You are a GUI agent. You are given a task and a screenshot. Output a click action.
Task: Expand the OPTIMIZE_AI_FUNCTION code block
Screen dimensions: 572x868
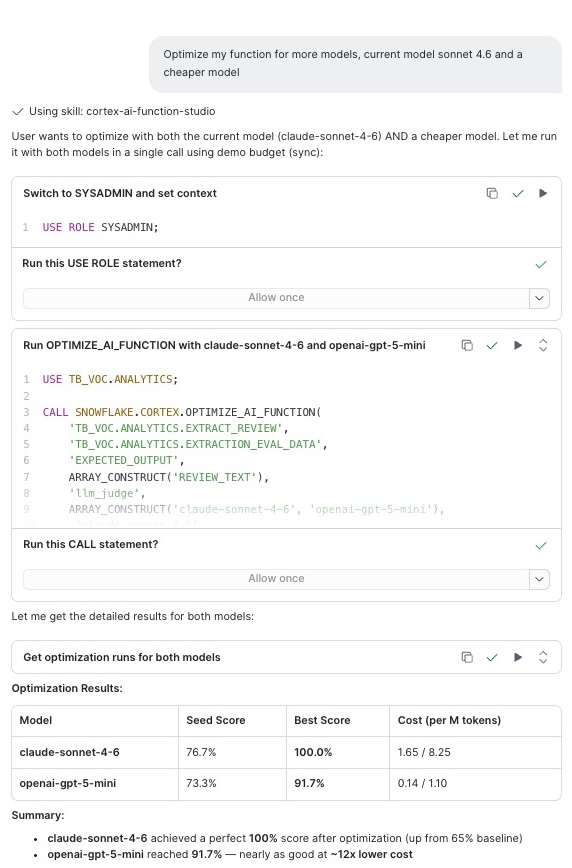(543, 345)
